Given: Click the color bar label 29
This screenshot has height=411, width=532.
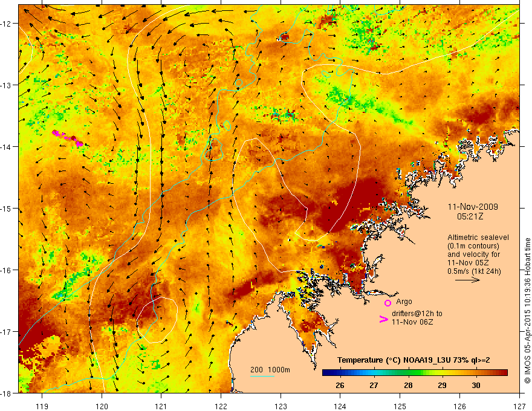Looking at the screenshot, I should pyautogui.click(x=442, y=385).
